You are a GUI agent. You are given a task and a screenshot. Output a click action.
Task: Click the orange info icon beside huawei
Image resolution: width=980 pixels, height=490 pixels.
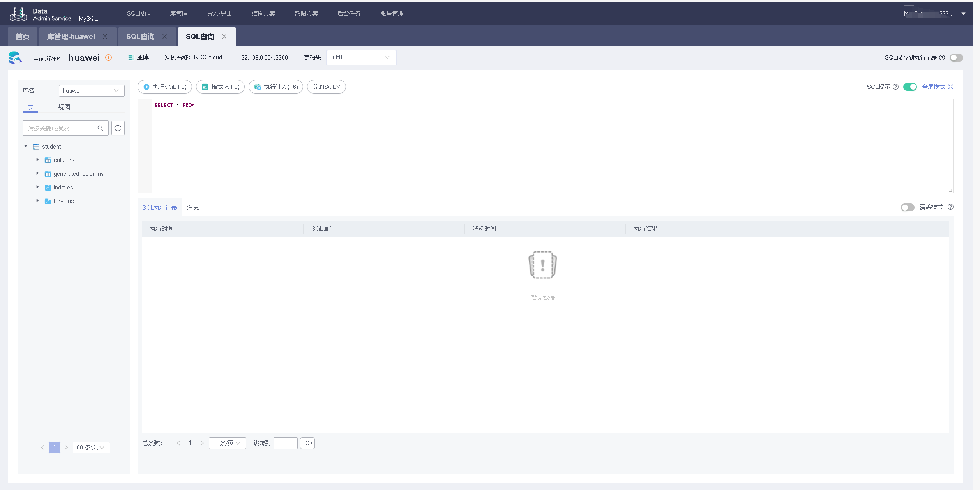[x=109, y=58]
